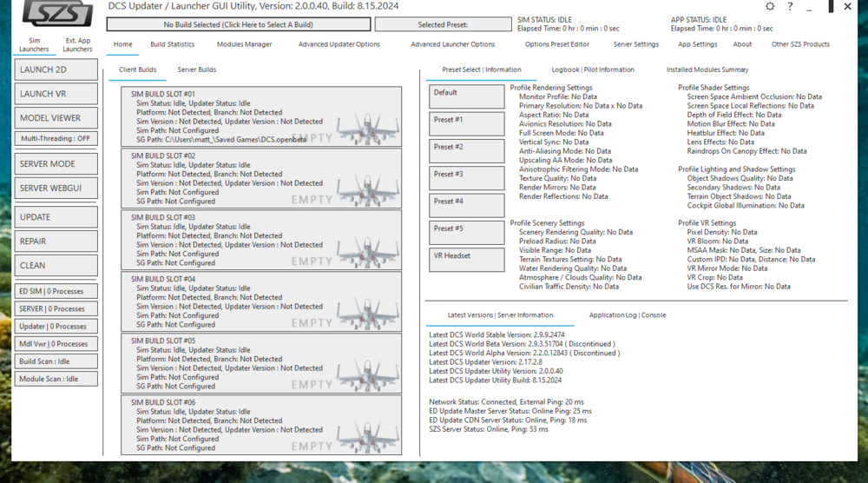This screenshot has height=483, width=868.
Task: Select Logbook | Pilot Information tab
Action: point(593,69)
